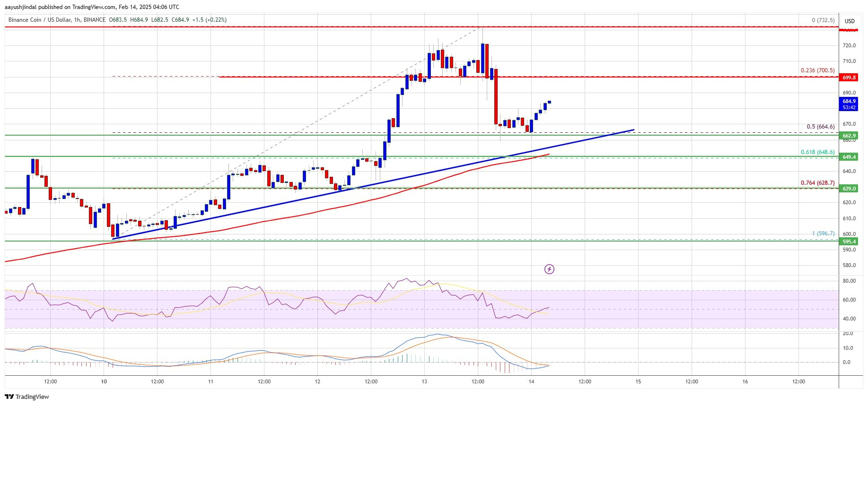
Task: Click the green 629.0 price label
Action: pyautogui.click(x=849, y=189)
